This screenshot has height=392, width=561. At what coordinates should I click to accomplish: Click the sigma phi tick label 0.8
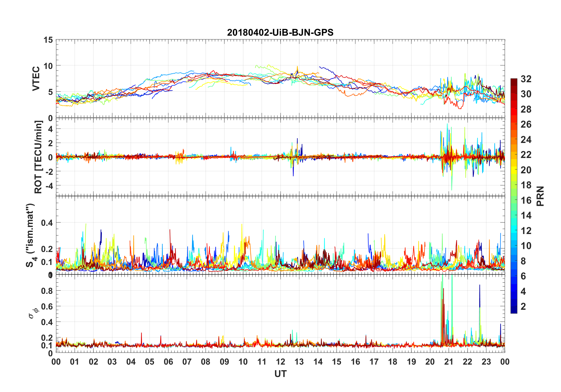point(47,291)
